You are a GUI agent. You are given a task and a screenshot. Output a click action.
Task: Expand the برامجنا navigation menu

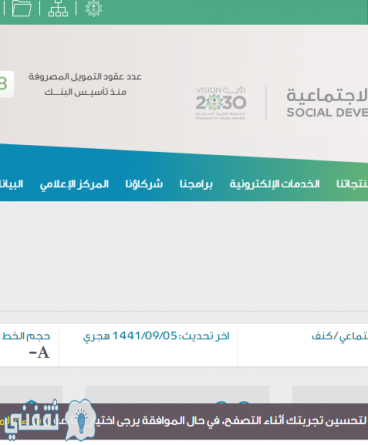196,184
